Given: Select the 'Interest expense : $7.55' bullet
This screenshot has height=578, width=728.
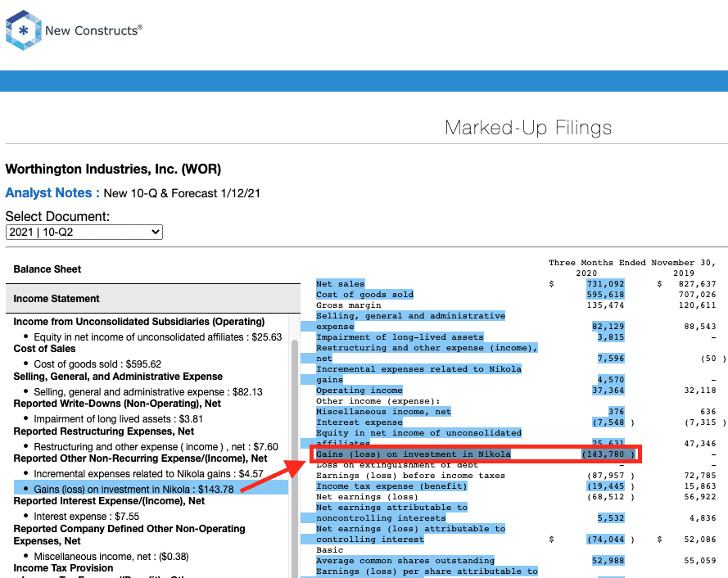Looking at the screenshot, I should (x=86, y=517).
